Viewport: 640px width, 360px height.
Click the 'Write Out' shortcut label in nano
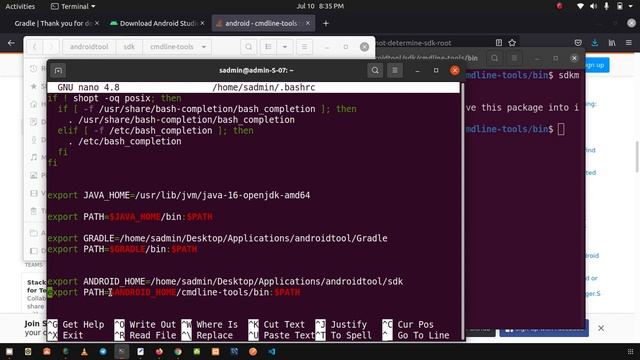click(153, 324)
